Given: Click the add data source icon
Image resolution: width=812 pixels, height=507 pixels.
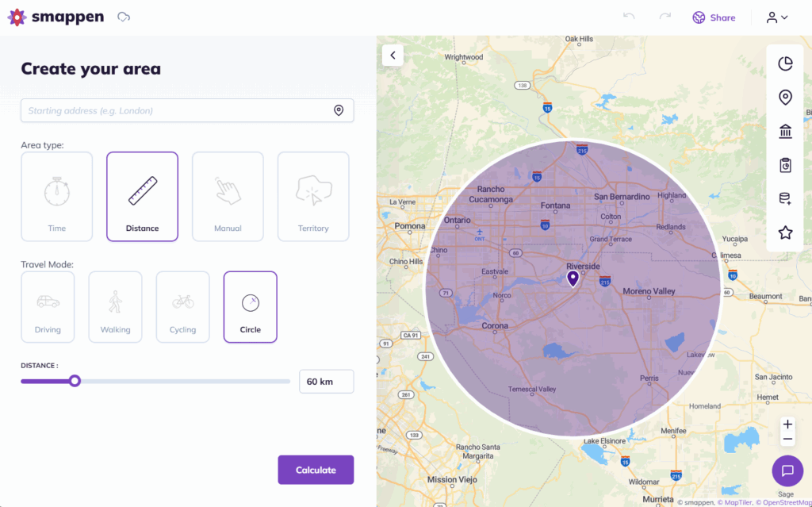Looking at the screenshot, I should 784,198.
